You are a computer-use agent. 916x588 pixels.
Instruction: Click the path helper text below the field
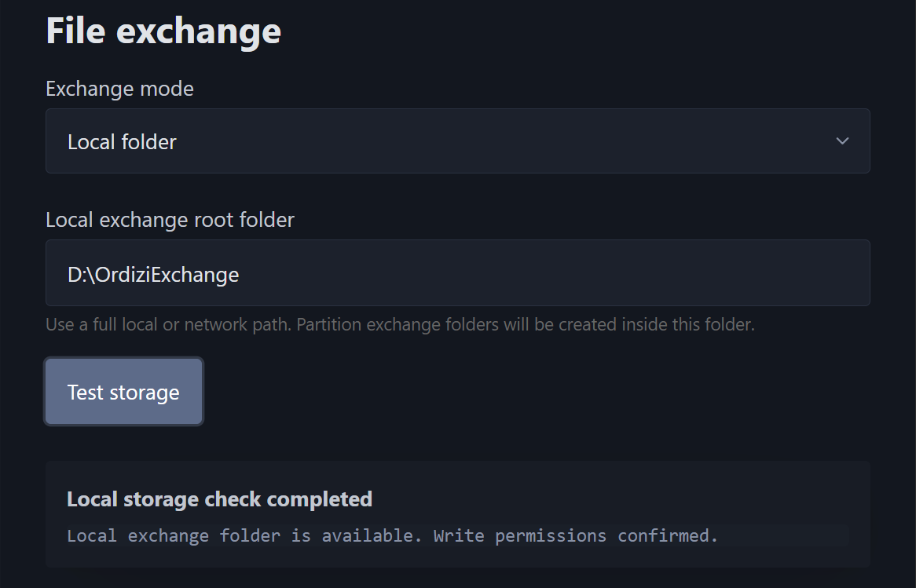tap(400, 325)
